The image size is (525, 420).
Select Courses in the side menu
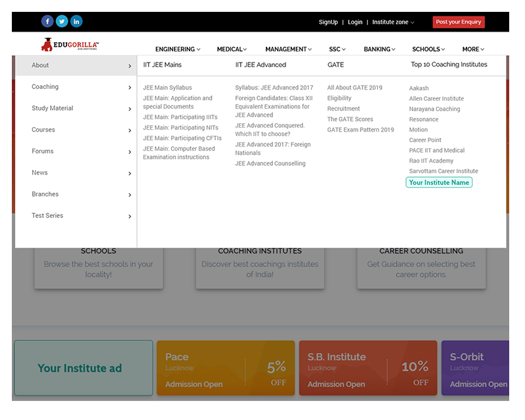click(x=43, y=130)
